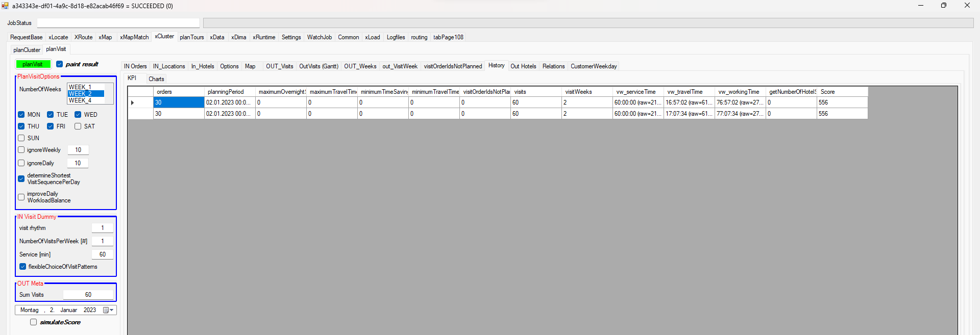Enable the simulateScore checkbox
The height and width of the screenshot is (335, 980).
(x=34, y=322)
